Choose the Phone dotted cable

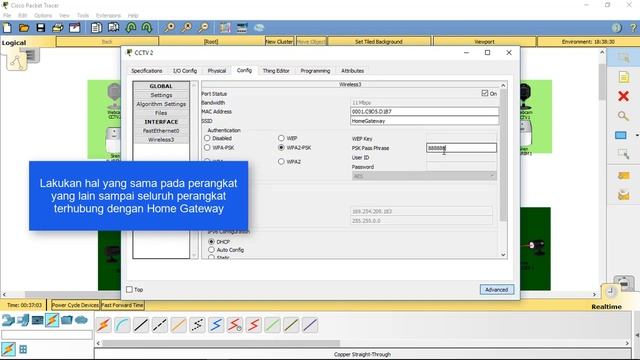click(x=197, y=325)
